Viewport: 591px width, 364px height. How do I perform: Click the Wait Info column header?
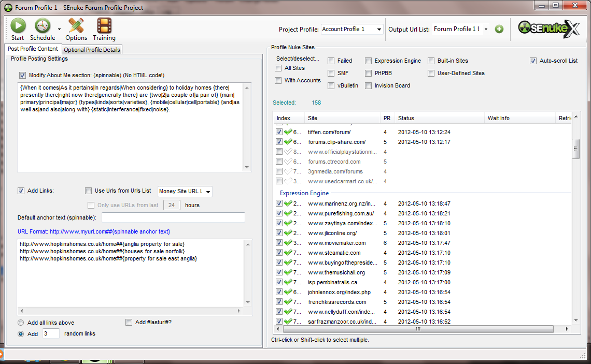[520, 118]
